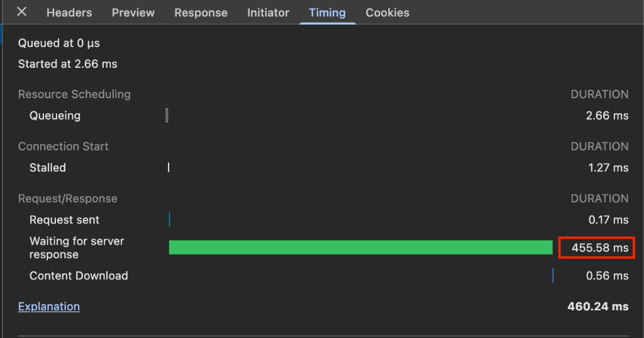Click the Started at 2.66 ms text
This screenshot has height=338, width=644.
(x=67, y=64)
